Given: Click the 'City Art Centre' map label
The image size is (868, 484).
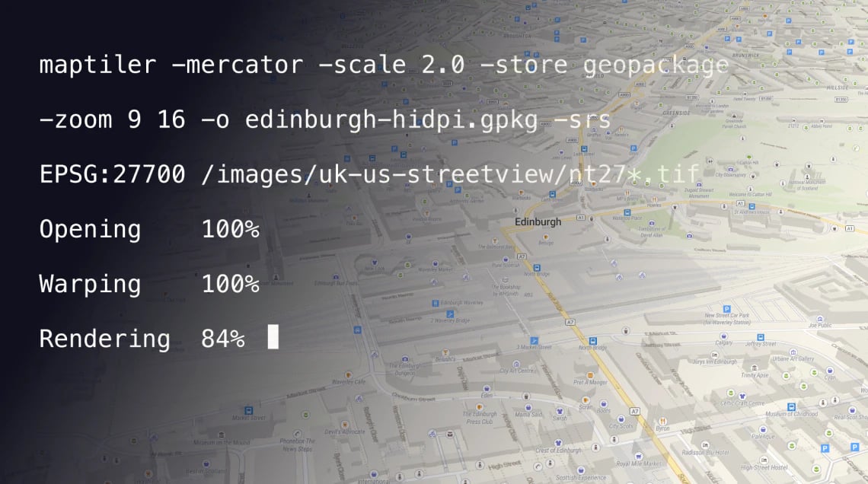Looking at the screenshot, I should 518,371.
